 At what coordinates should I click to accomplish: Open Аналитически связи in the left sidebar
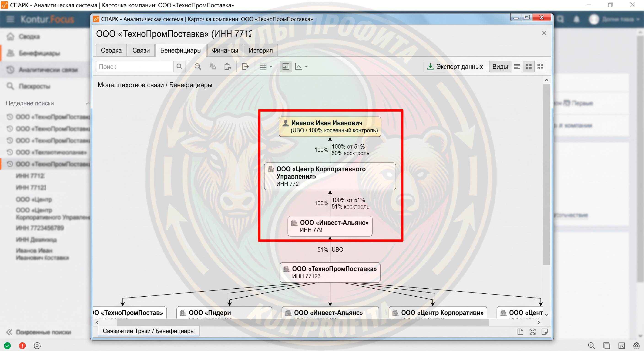pyautogui.click(x=45, y=70)
